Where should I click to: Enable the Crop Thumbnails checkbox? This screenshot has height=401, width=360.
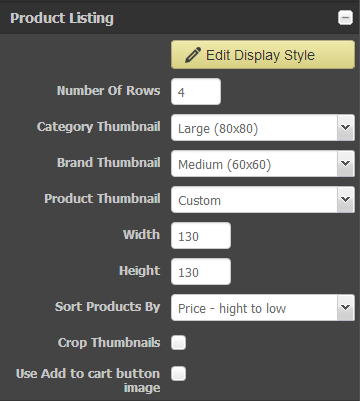[179, 343]
